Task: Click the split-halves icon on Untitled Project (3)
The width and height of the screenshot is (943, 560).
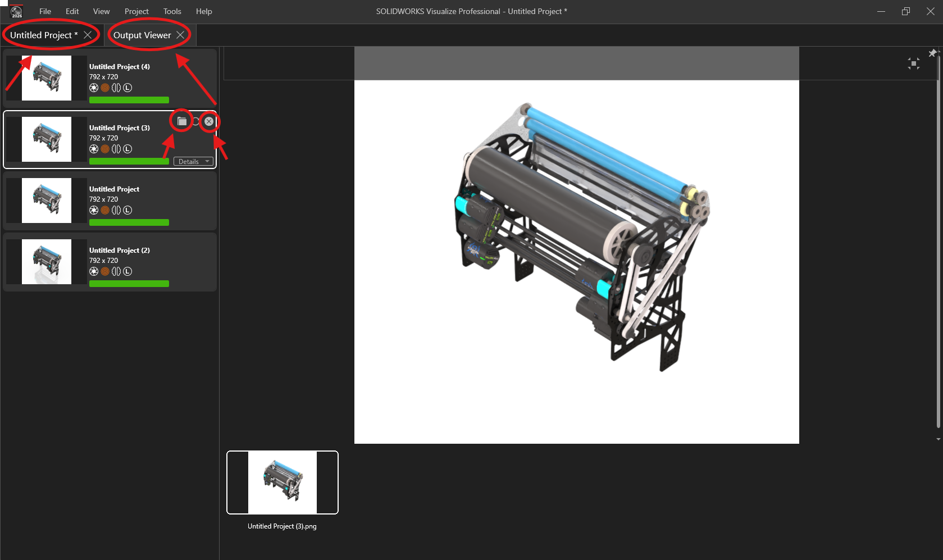Action: point(116,149)
